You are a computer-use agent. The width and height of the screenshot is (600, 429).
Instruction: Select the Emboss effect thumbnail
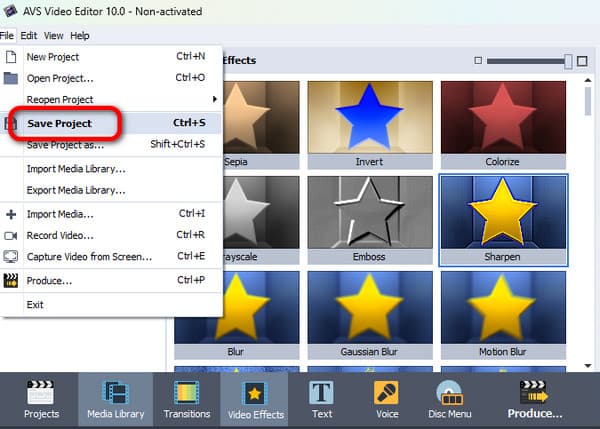370,220
